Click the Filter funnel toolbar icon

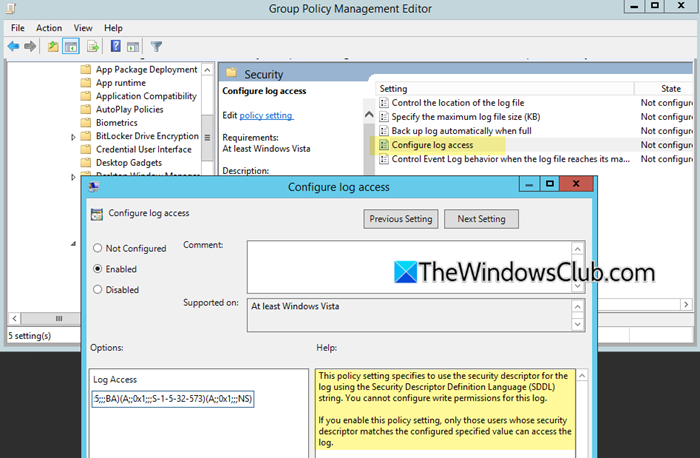156,46
